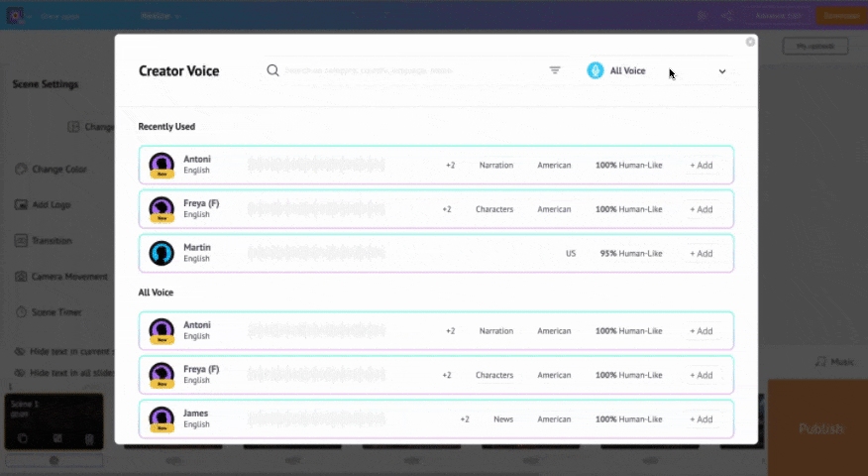This screenshot has height=476, width=868.
Task: Expand +2 tags on Freya in Recently Used
Action: coord(446,209)
